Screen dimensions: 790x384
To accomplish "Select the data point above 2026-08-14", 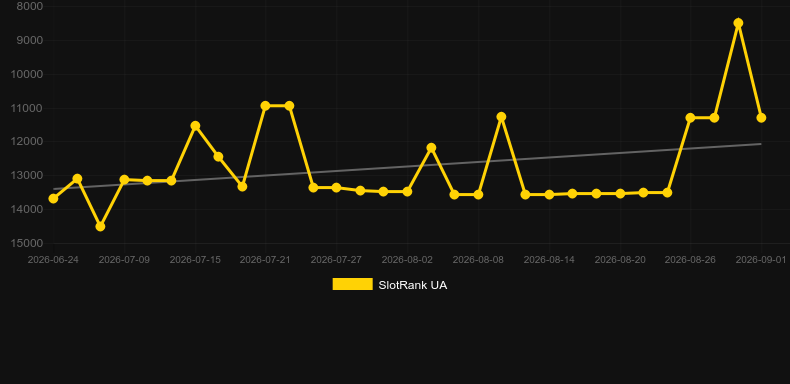I will (549, 195).
